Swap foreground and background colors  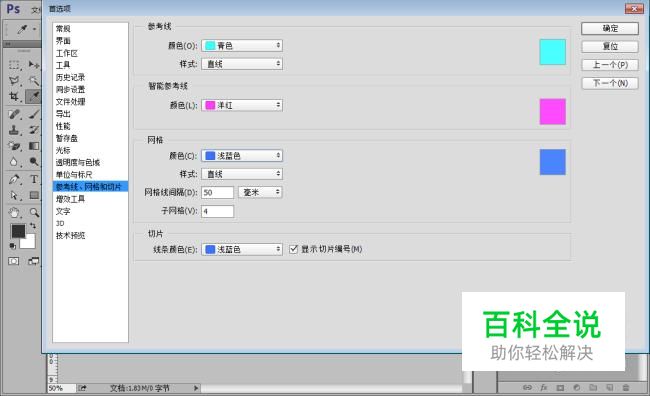33,226
